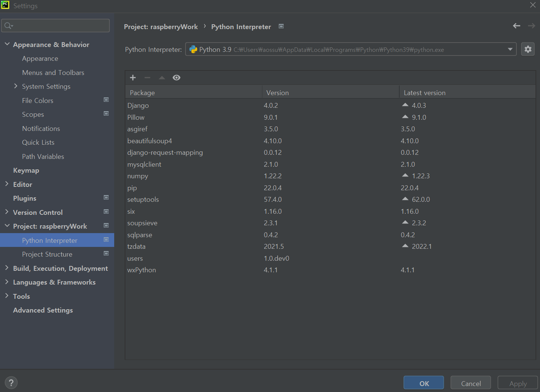
Task: Select the beautifulsoup4 package row
Action: pos(330,141)
